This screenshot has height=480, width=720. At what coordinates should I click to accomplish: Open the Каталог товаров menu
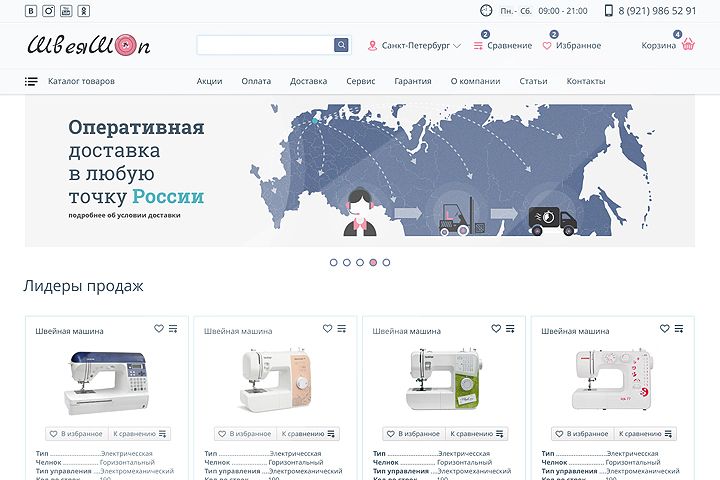(70, 81)
